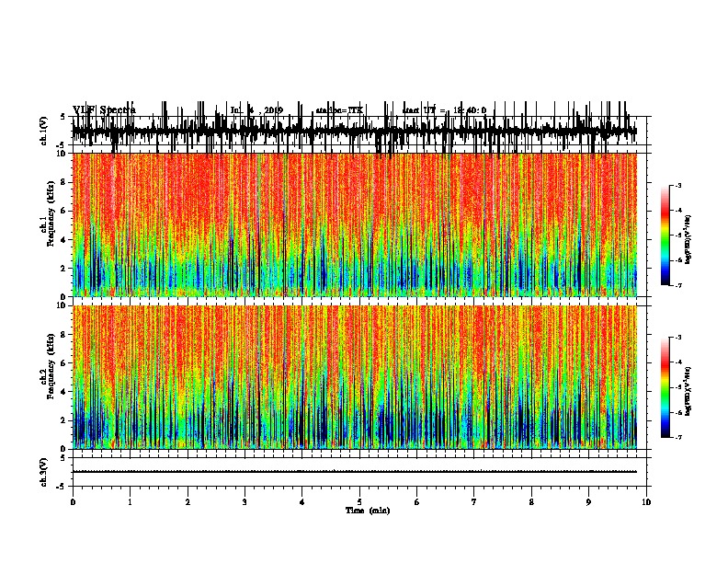
Task: Click time axis tick label 5
Action: click(359, 502)
